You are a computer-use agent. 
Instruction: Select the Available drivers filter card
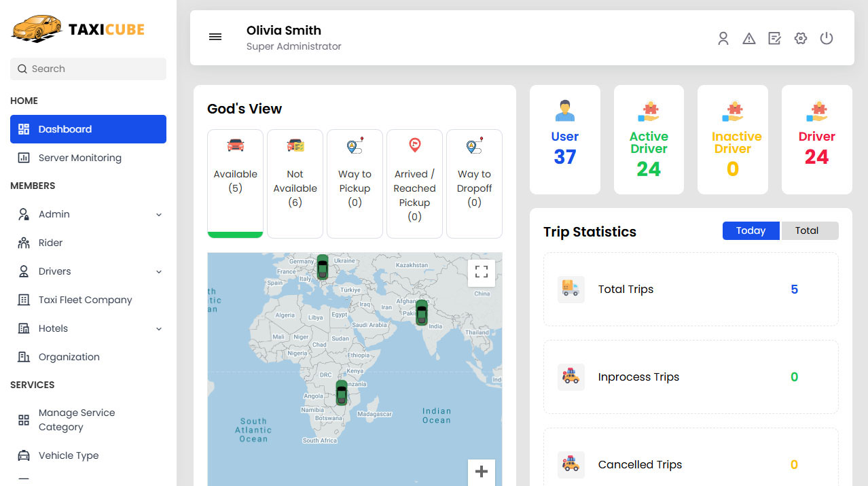pos(235,183)
